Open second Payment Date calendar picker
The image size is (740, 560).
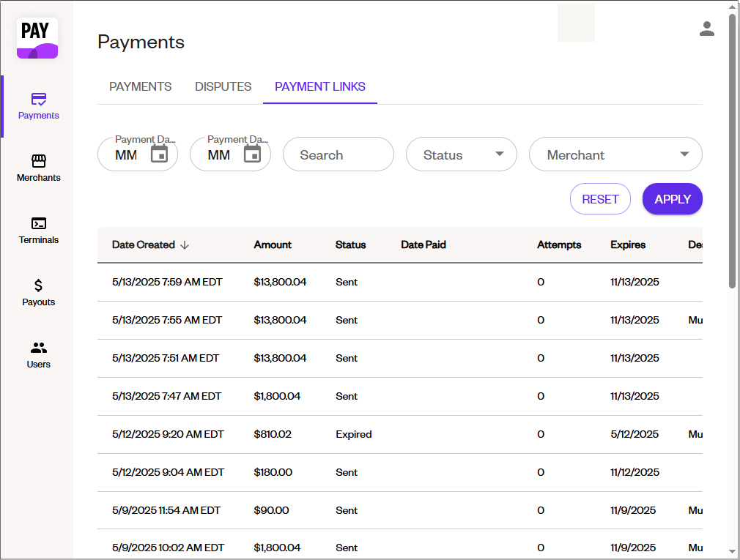click(x=252, y=154)
